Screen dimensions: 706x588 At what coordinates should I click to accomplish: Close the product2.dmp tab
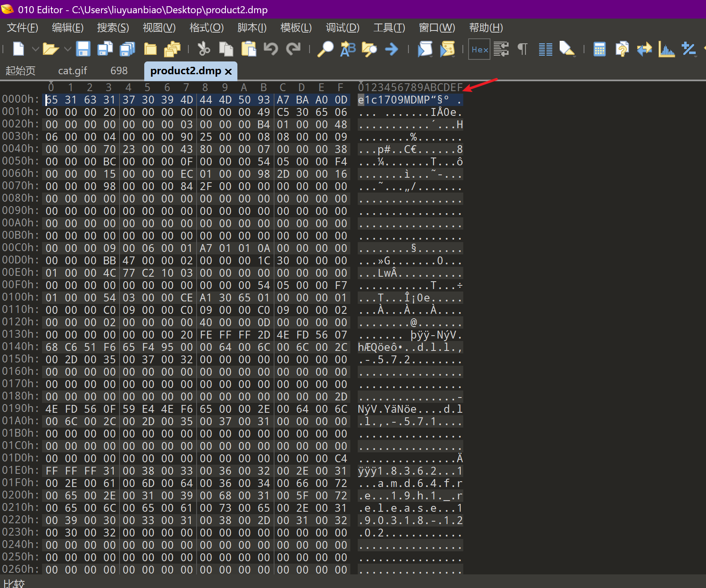[x=228, y=71]
